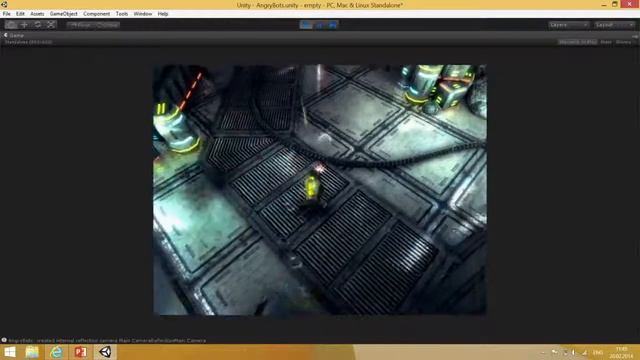Open the Standalone aspect ratio dropdown
640x360 pixels.
point(29,42)
